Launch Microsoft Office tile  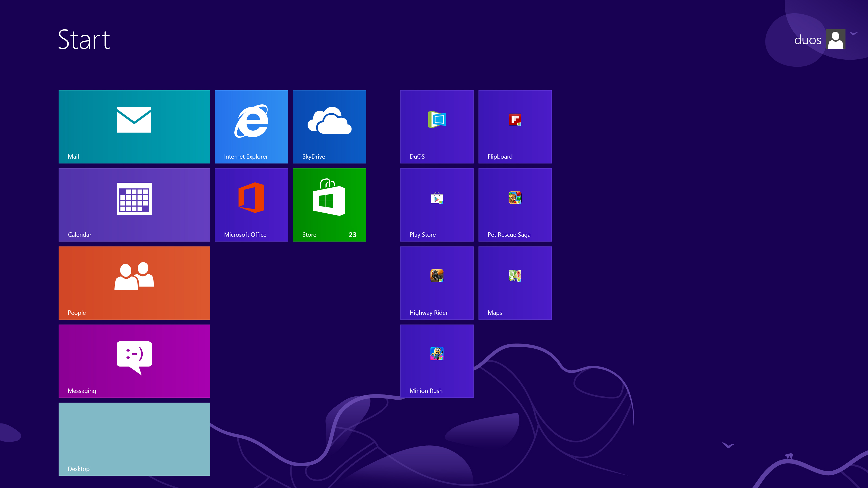coord(251,205)
